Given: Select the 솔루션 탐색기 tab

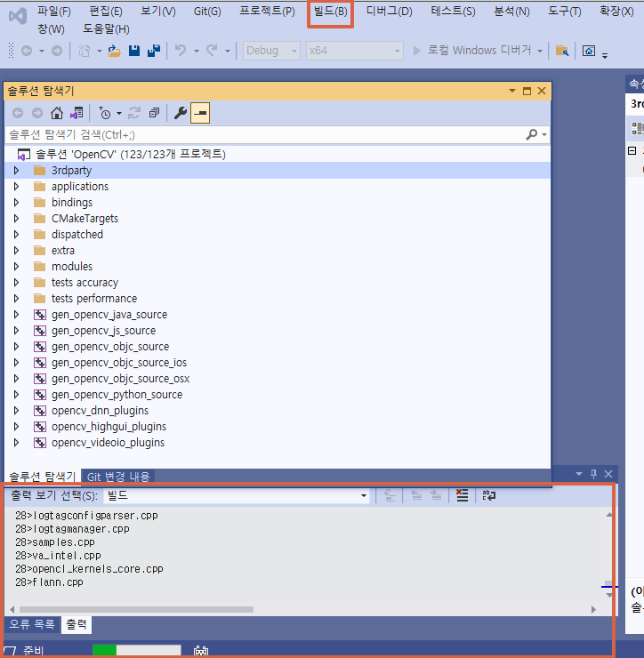Looking at the screenshot, I should (42, 477).
